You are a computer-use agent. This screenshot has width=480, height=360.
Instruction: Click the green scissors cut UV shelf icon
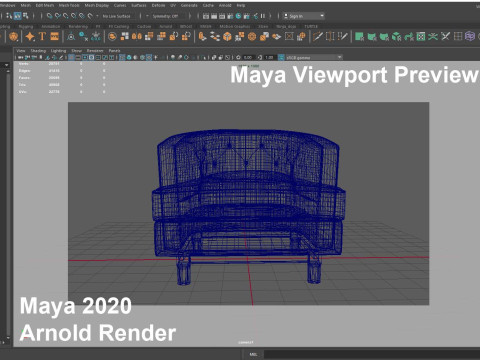pyautogui.click(x=433, y=36)
